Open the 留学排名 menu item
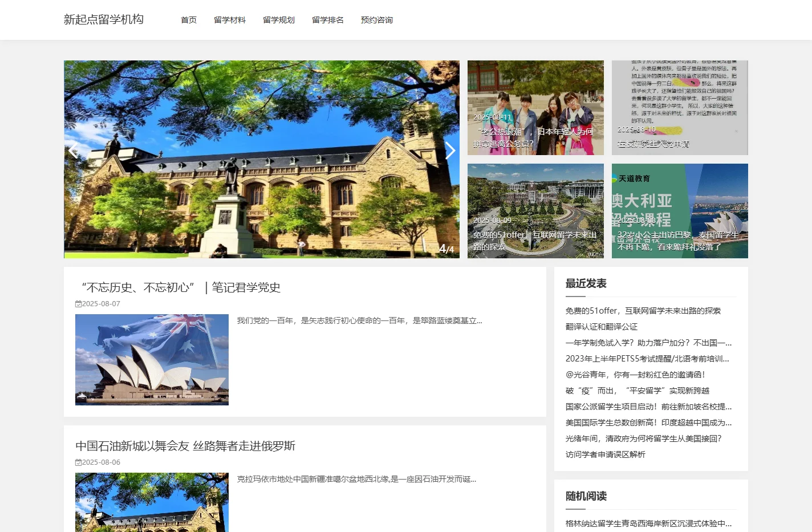This screenshot has width=812, height=532. [x=328, y=20]
